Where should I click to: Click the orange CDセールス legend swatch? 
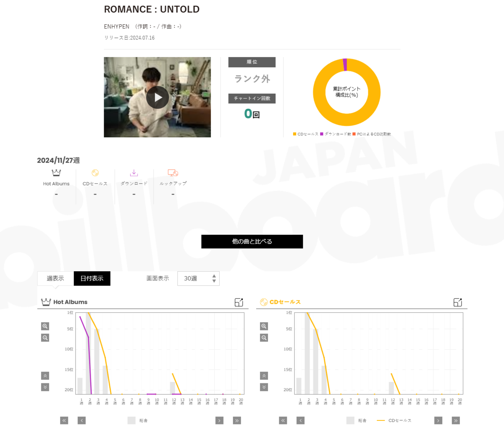294,134
